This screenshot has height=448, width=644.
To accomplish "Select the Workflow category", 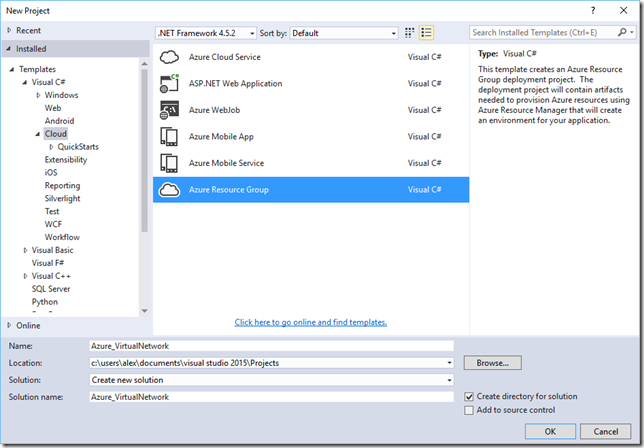I will [62, 237].
